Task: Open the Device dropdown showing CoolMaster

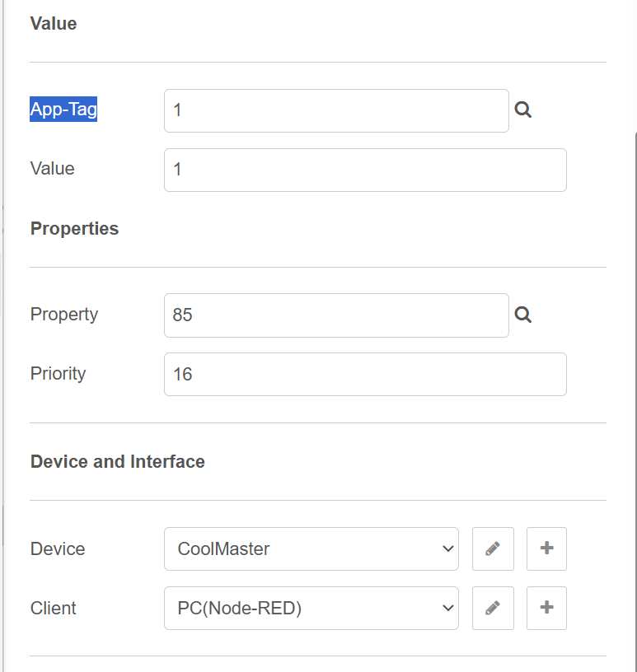Action: click(311, 548)
